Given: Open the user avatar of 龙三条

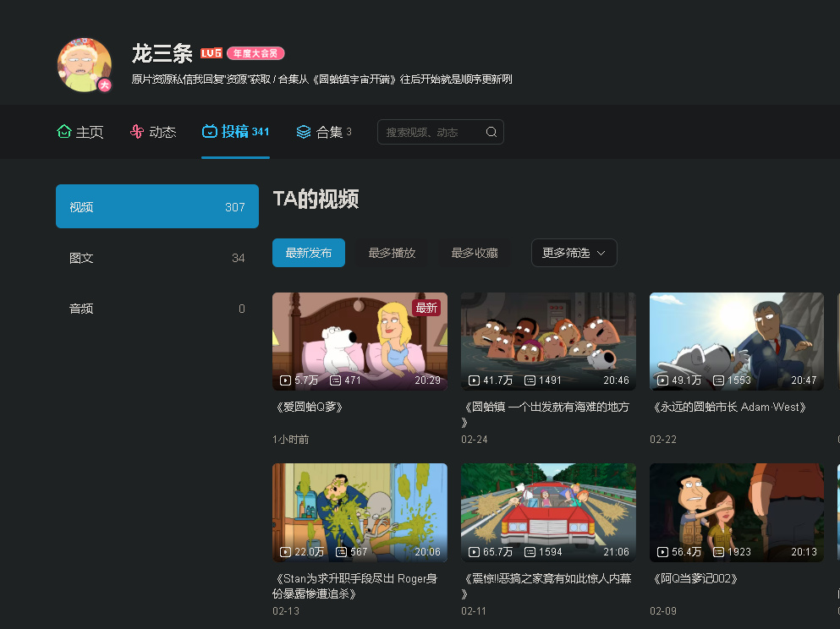Looking at the screenshot, I should tap(85, 65).
